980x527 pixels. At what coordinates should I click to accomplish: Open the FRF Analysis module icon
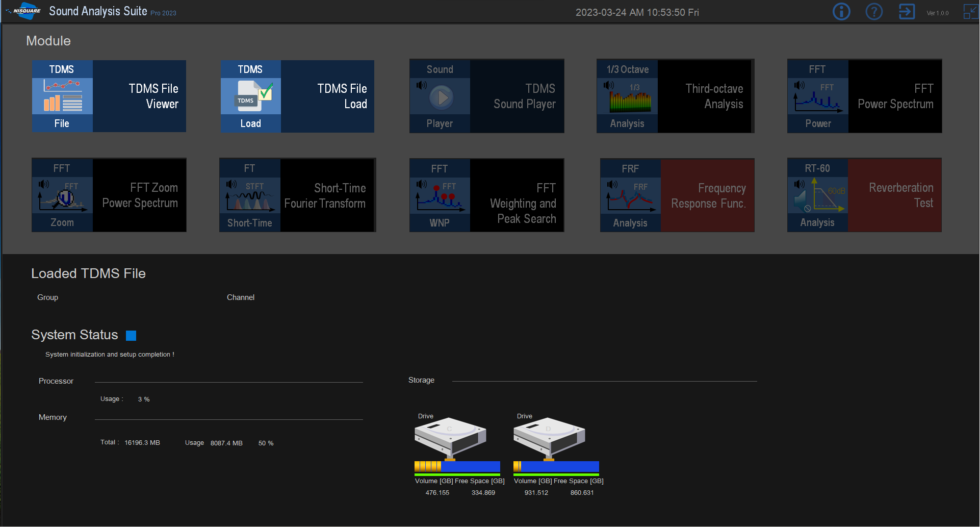click(x=630, y=195)
